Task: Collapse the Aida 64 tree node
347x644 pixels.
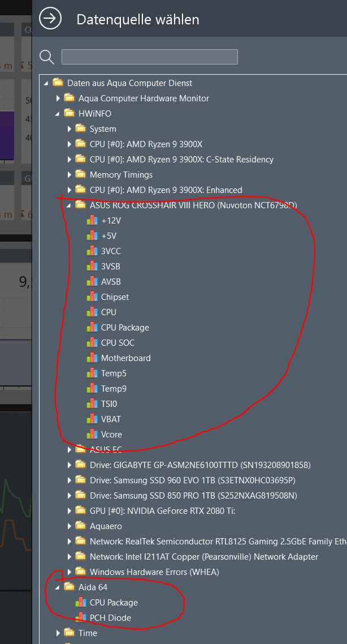Action: coord(58,588)
